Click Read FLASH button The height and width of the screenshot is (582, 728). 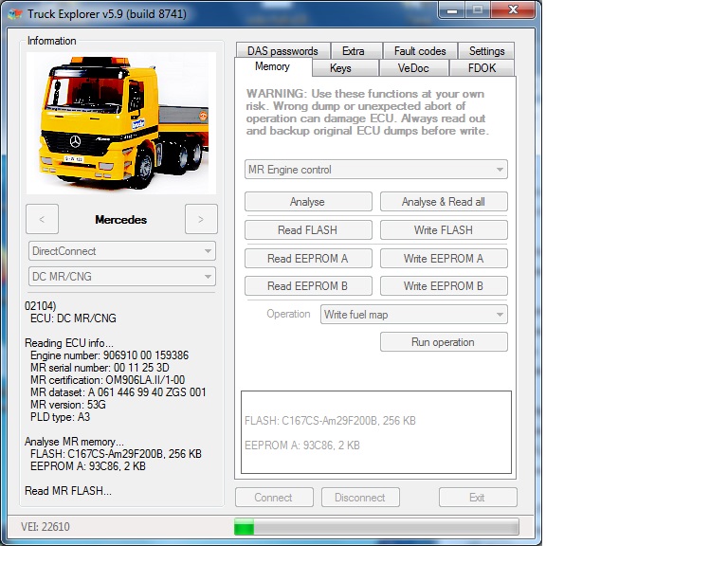[308, 230]
